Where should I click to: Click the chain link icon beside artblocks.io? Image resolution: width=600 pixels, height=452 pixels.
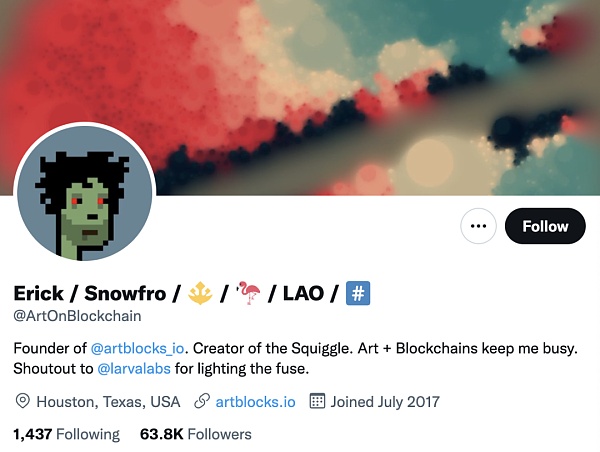(202, 401)
